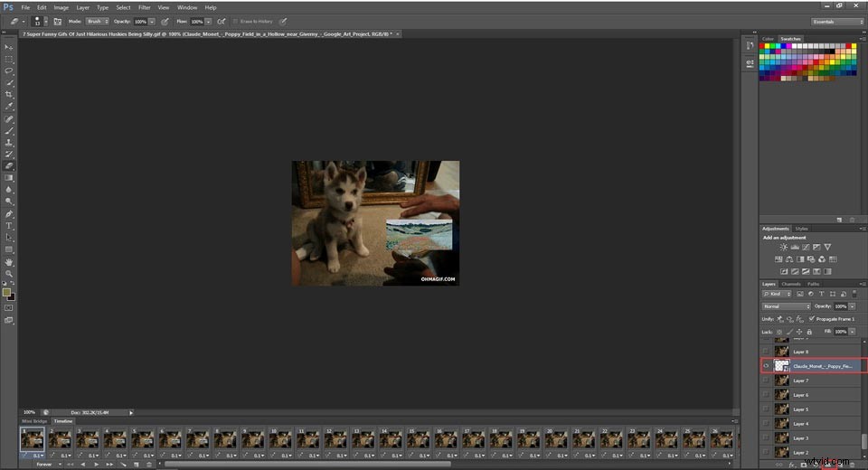Toggle Erase to History checkbox
This screenshot has height=470, width=868.
[x=235, y=22]
